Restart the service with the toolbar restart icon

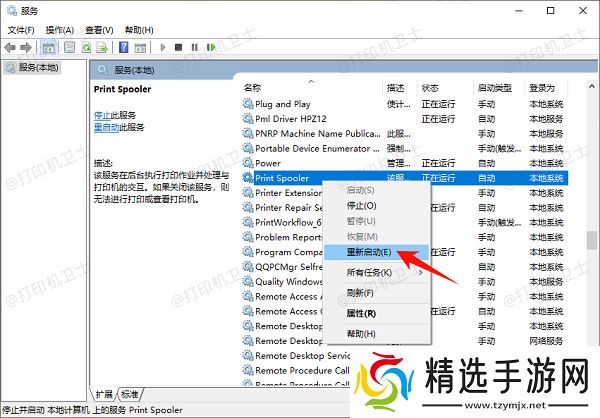point(211,47)
